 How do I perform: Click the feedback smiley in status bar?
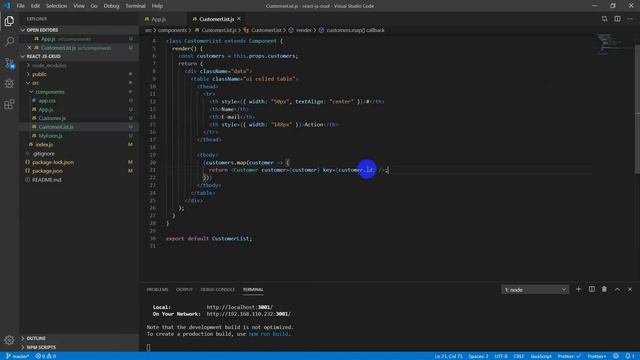click(x=616, y=356)
